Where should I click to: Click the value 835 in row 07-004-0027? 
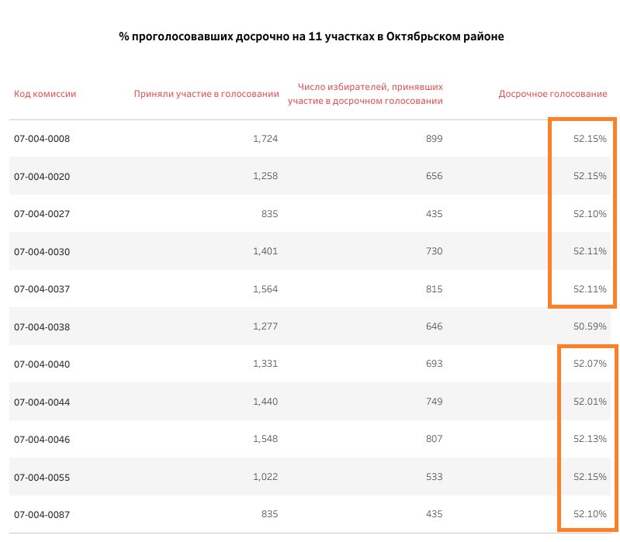click(270, 214)
